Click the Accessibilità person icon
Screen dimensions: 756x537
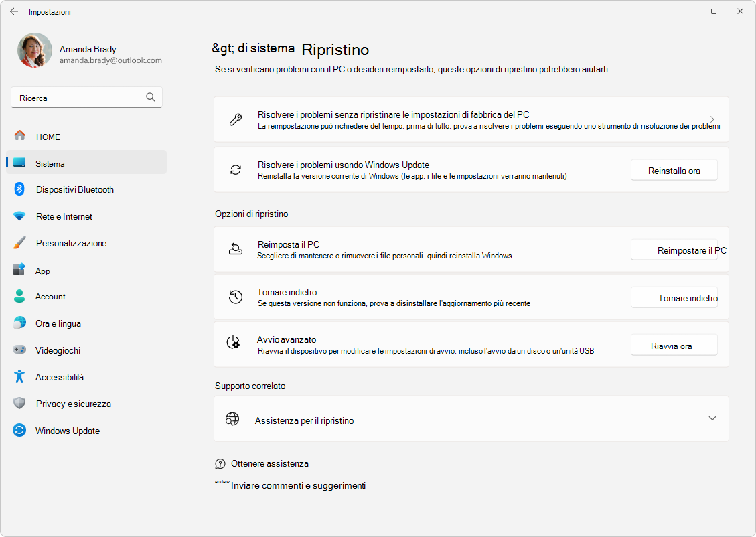tap(19, 377)
